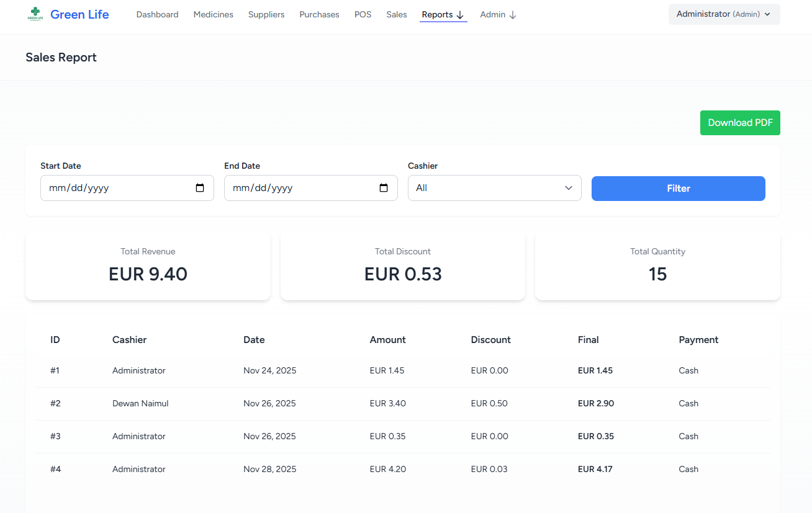
Task: Open the Administrator account dropdown
Action: (724, 14)
